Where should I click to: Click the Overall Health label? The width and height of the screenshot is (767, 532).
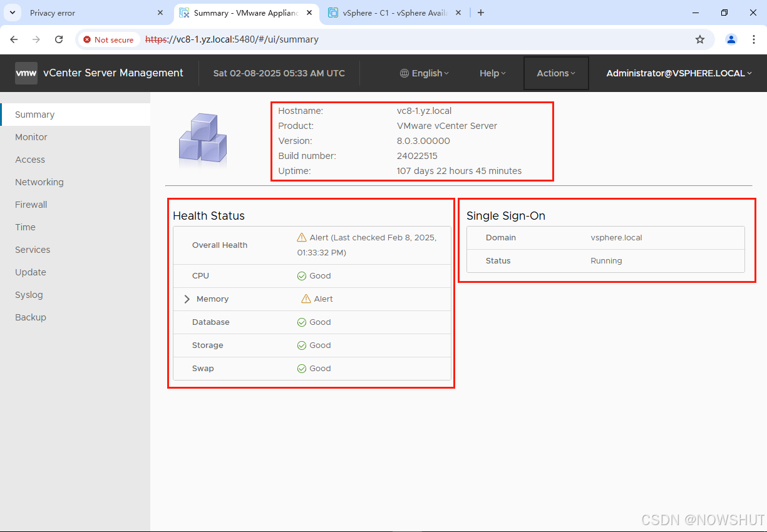[x=220, y=245]
